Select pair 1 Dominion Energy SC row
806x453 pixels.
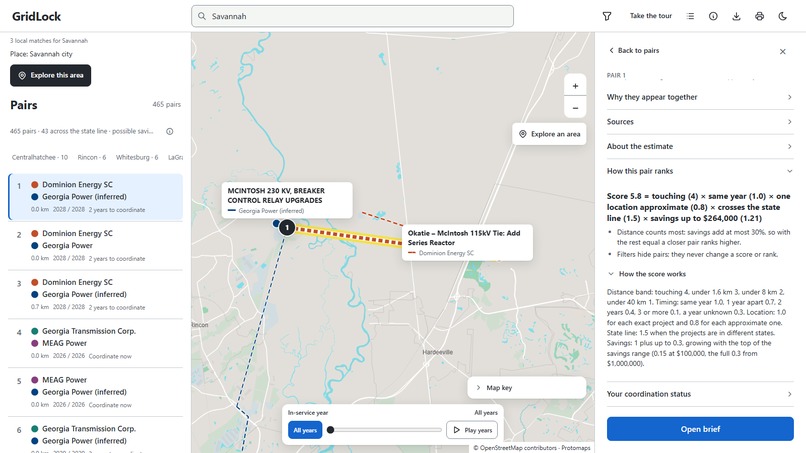pyautogui.click(x=96, y=197)
